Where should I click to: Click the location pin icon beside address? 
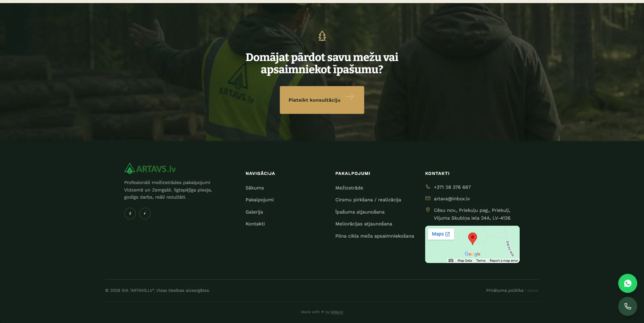click(428, 210)
